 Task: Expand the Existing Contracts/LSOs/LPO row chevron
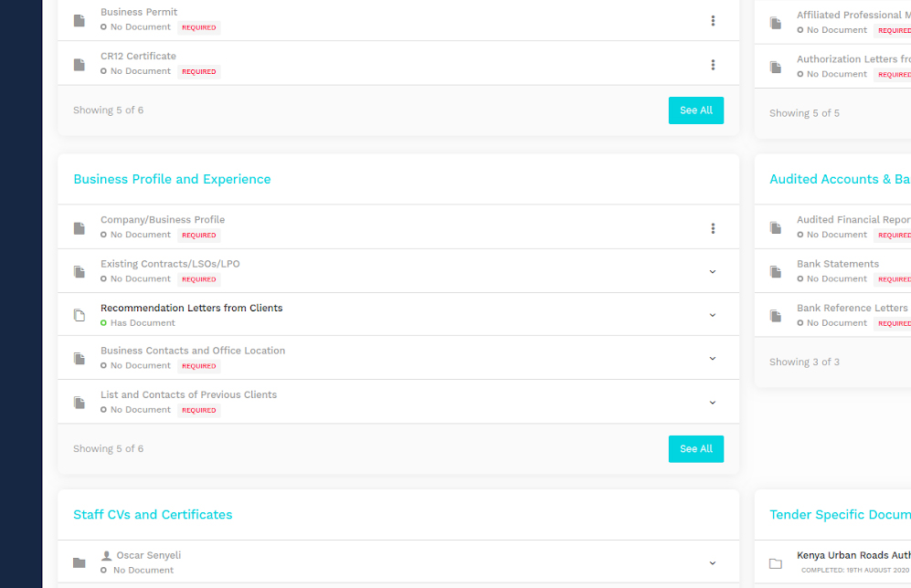tap(713, 272)
